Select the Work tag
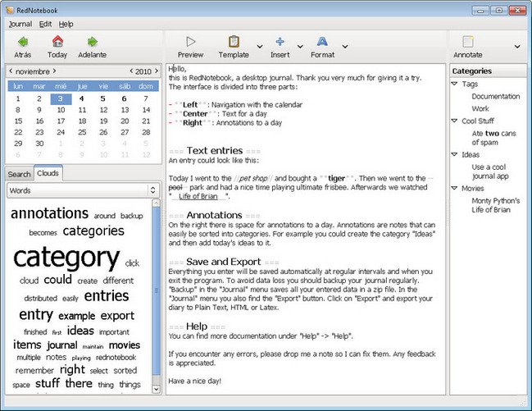532x411 pixels. 480,108
